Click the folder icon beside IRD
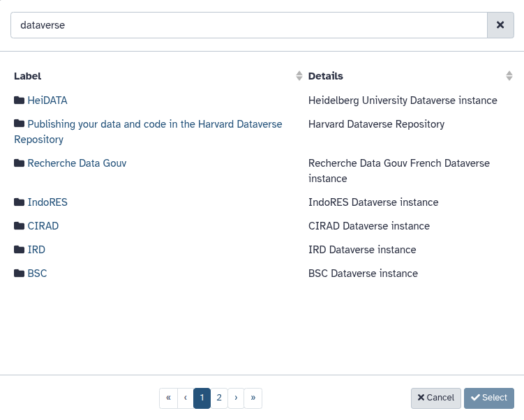 pos(19,250)
